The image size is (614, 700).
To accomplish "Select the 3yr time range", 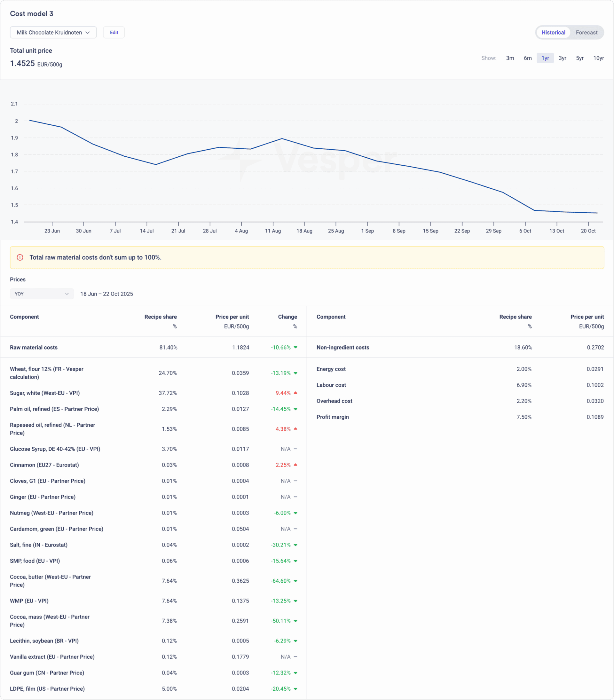I will tap(562, 58).
